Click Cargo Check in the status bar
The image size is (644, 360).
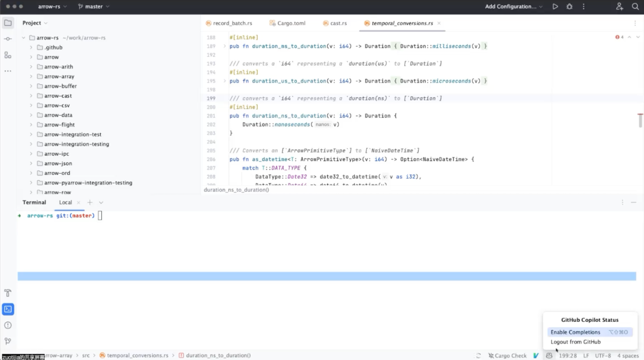(507, 355)
